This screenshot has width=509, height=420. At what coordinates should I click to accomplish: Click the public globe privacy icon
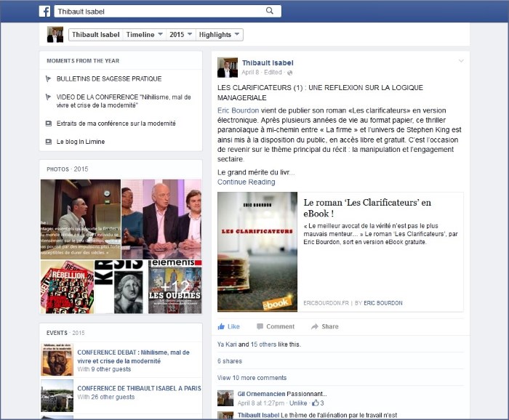pyautogui.click(x=289, y=73)
